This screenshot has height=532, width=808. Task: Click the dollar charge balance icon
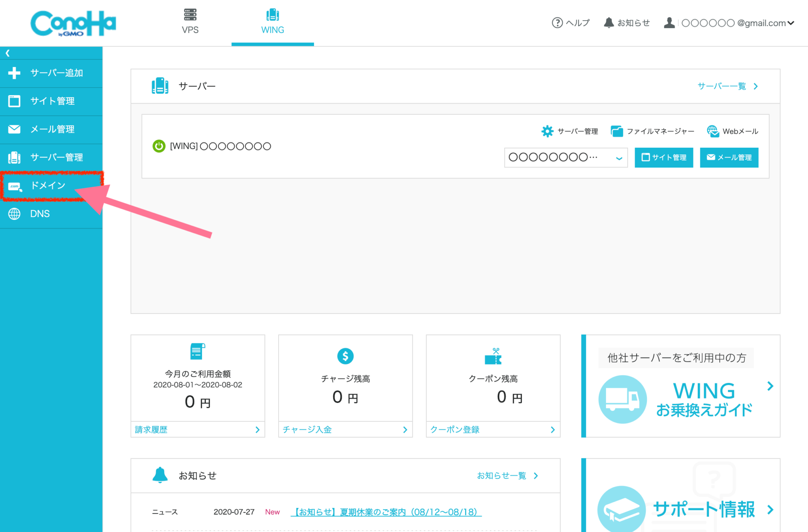(x=345, y=356)
